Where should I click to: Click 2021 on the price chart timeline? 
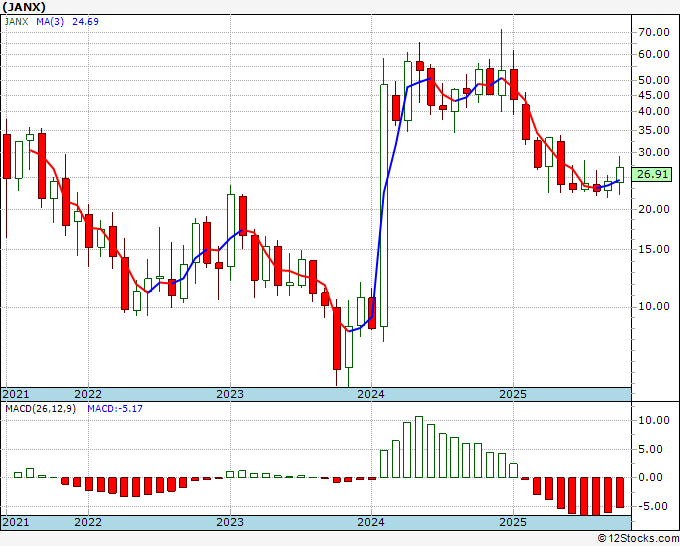(x=17, y=394)
